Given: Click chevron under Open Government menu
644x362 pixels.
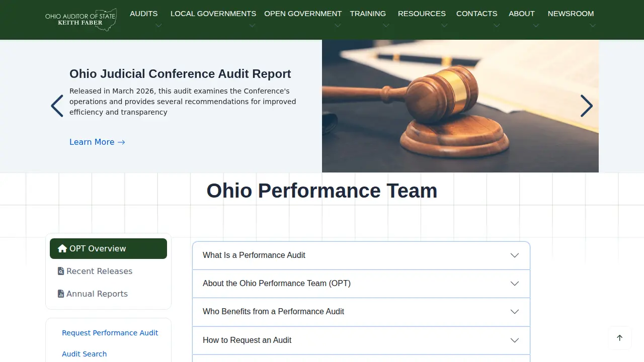Looking at the screenshot, I should click(338, 26).
